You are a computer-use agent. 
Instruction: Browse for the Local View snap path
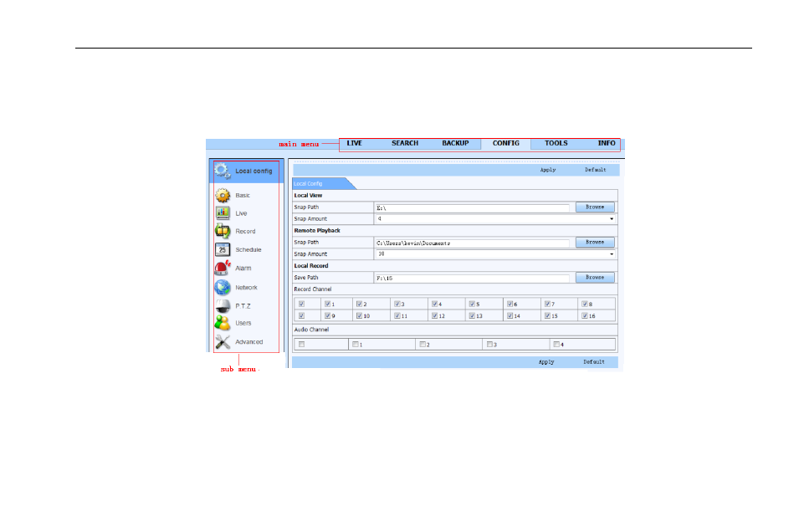click(x=595, y=207)
